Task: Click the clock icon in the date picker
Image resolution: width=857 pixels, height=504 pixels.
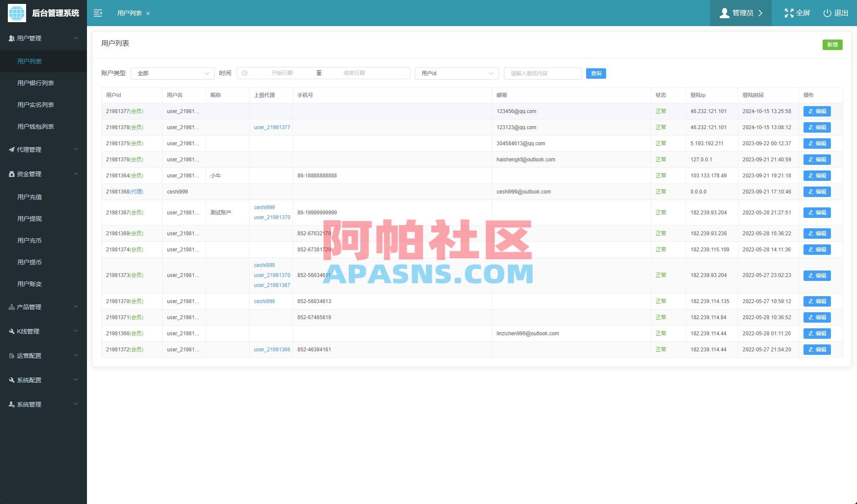Action: coord(245,73)
